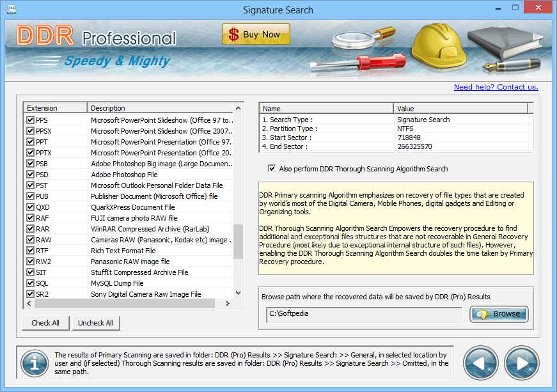Image resolution: width=557 pixels, height=392 pixels.
Task: Click the Start Sector value 718848
Action: 409,137
